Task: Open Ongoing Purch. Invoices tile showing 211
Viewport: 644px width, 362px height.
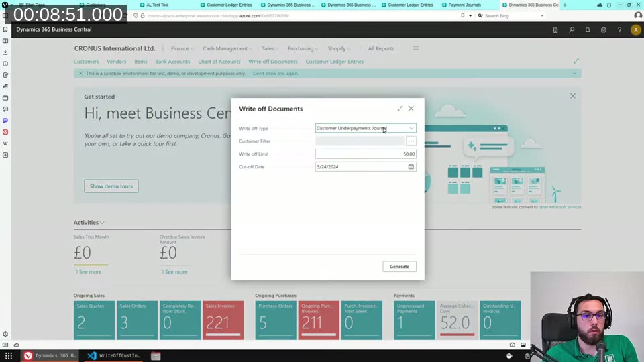Action: pos(318,320)
